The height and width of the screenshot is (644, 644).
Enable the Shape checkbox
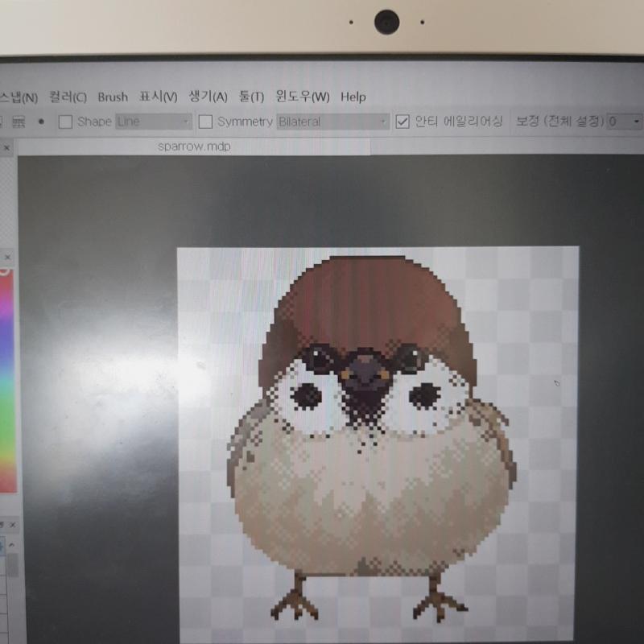65,122
